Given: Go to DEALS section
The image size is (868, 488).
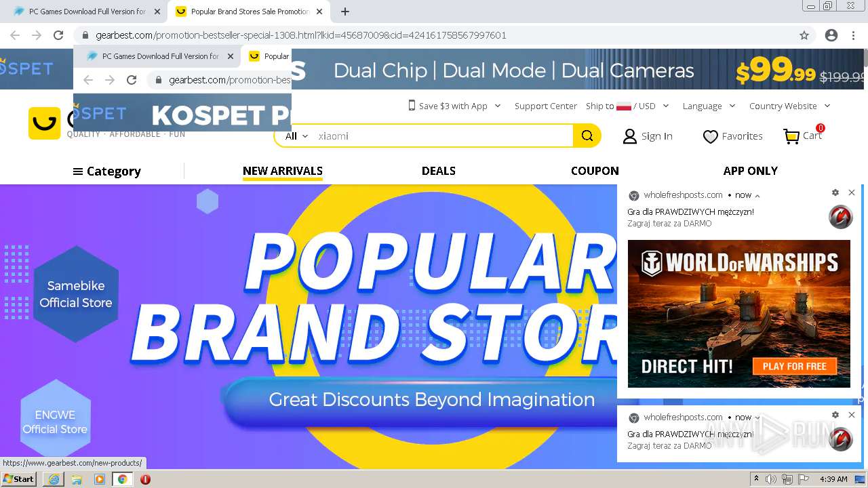Looking at the screenshot, I should tap(439, 171).
